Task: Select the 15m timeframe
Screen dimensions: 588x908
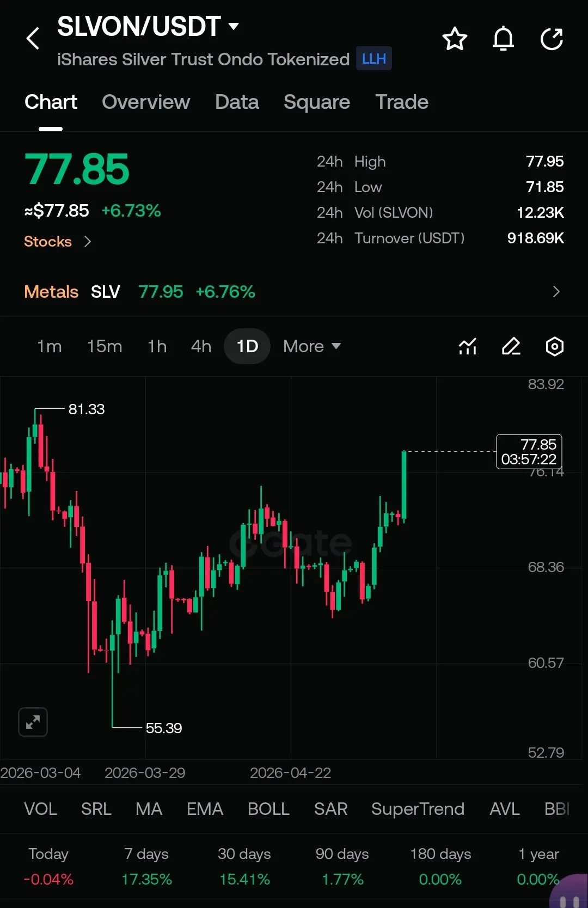Action: pyautogui.click(x=105, y=346)
